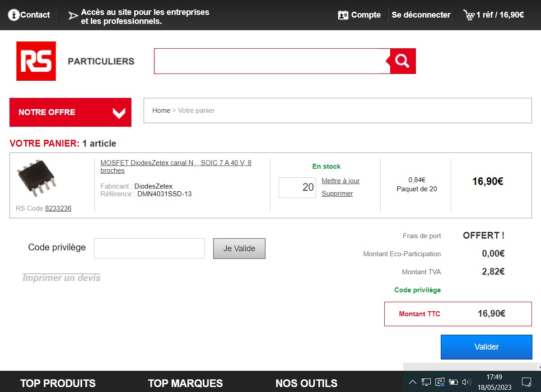Image resolution: width=541 pixels, height=392 pixels.
Task: Open TOP PRODUITS footer section
Action: 58,383
